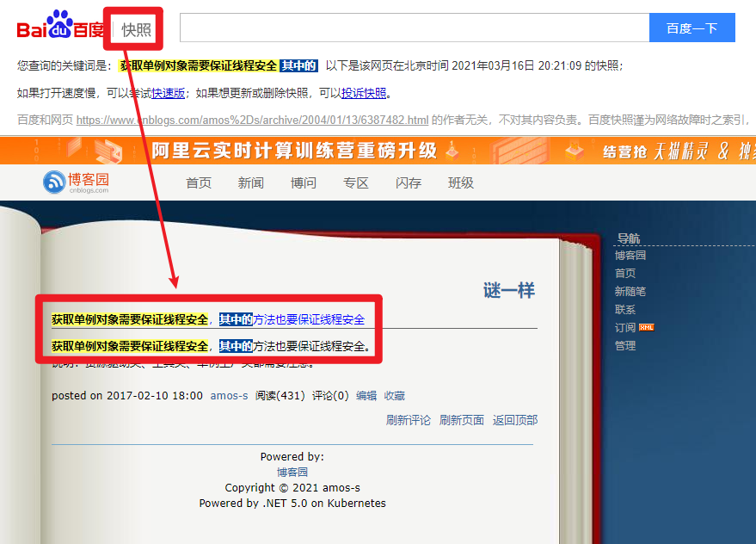Open the author link amos-s
Image resolution: width=756 pixels, height=544 pixels.
point(229,396)
